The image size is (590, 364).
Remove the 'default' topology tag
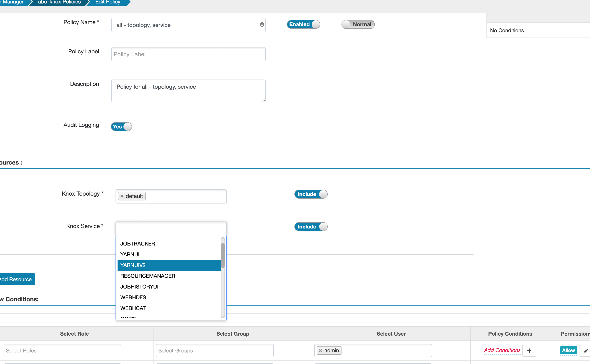(x=122, y=196)
